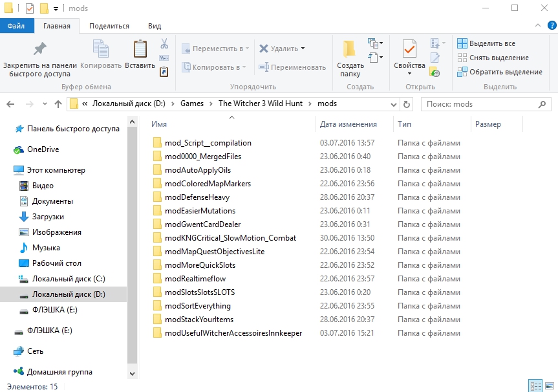The height and width of the screenshot is (392, 558).
Task: Open the blue Help question mark icon
Action: coord(550,27)
